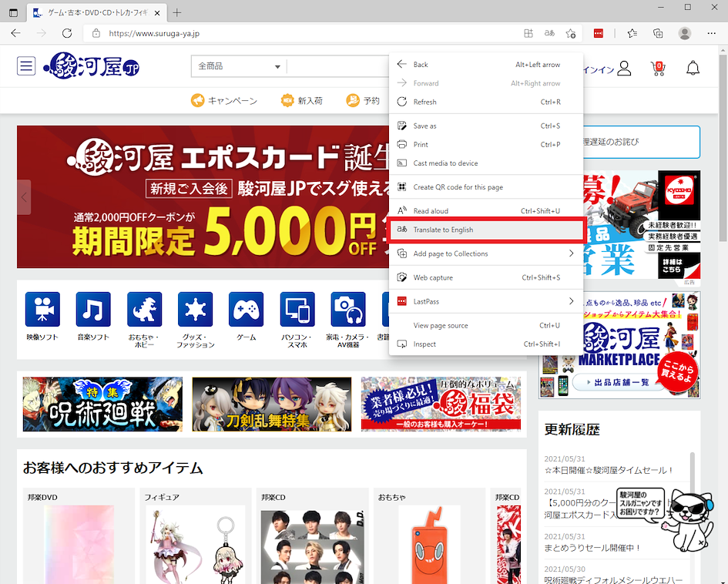
Task: Open the ☆本日開催☆駿河屋タイムセール！ news item
Action: (x=609, y=470)
